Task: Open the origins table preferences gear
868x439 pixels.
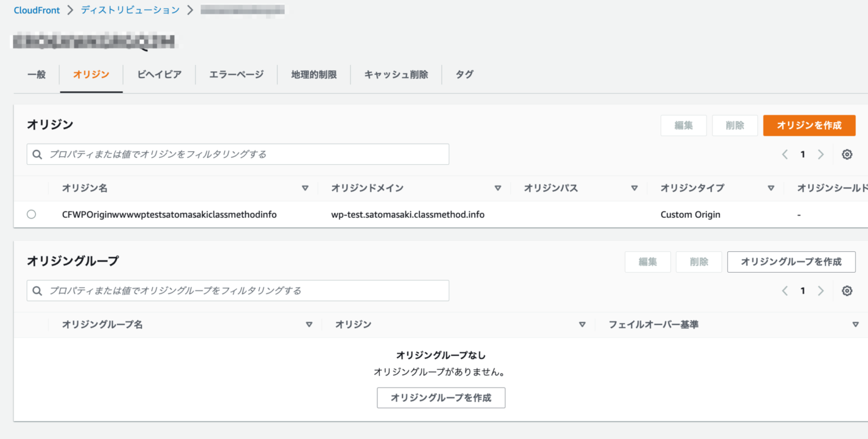Action: 847,154
